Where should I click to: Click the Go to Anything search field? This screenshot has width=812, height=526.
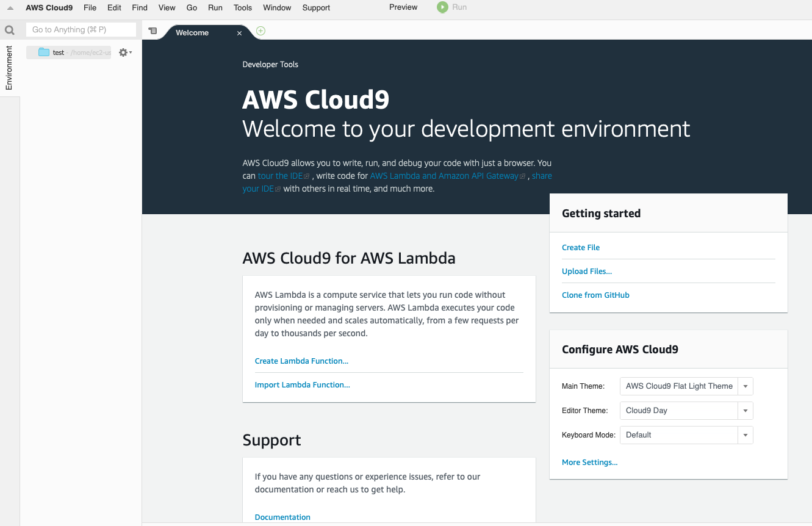pos(81,30)
